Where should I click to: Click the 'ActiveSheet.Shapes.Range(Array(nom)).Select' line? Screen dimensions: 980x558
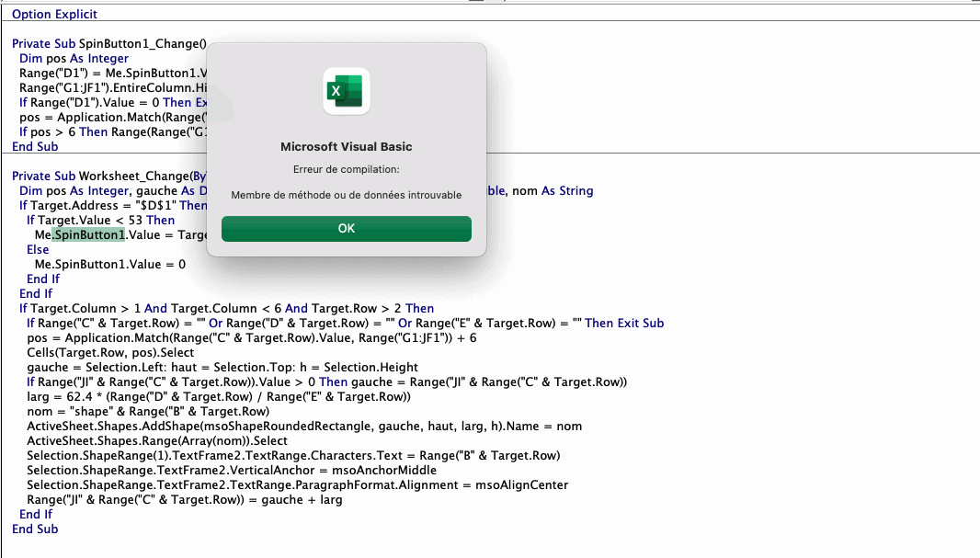(157, 440)
